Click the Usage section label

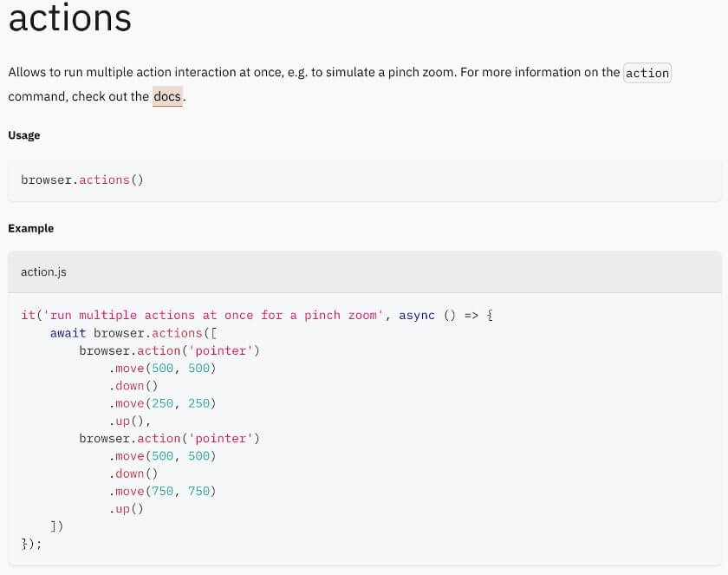(23, 135)
